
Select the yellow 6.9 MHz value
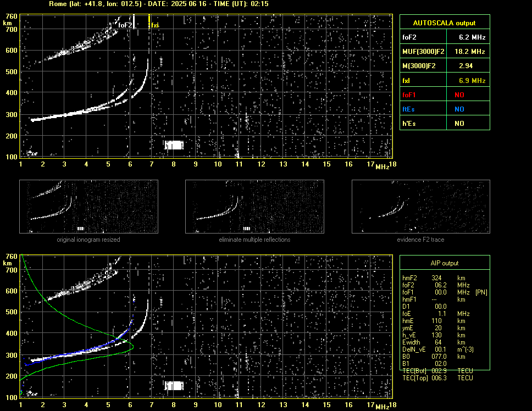pyautogui.click(x=472, y=81)
